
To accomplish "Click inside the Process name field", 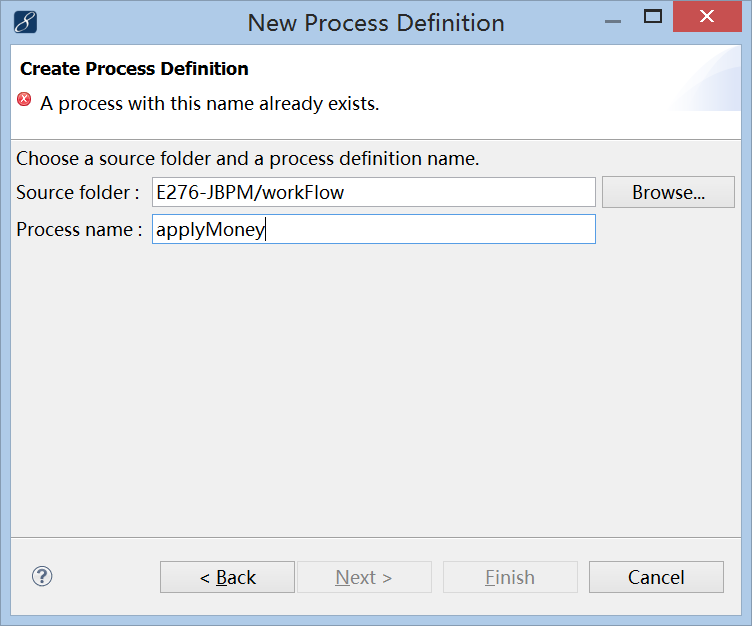I will (x=430, y=229).
